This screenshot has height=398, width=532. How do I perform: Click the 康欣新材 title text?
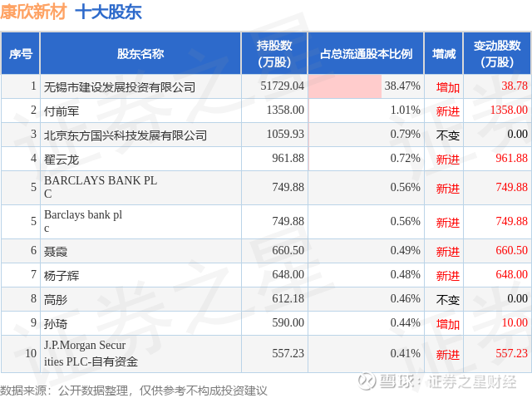33,12
